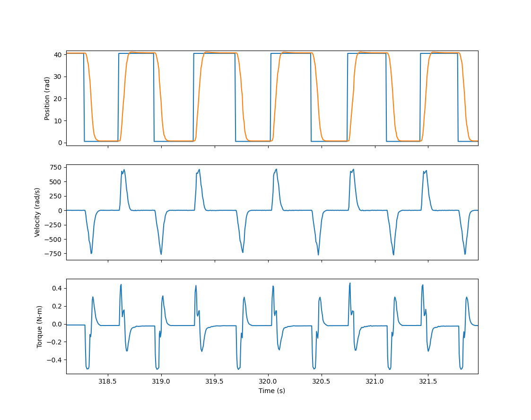
Task: Select the −750 tick on the velocity axis
Action: coord(54,254)
